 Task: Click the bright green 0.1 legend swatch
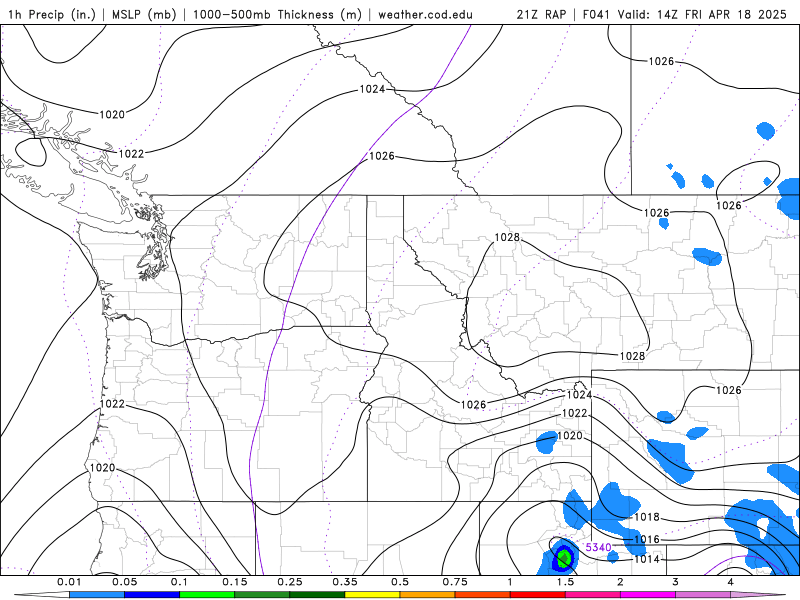[x=207, y=595]
